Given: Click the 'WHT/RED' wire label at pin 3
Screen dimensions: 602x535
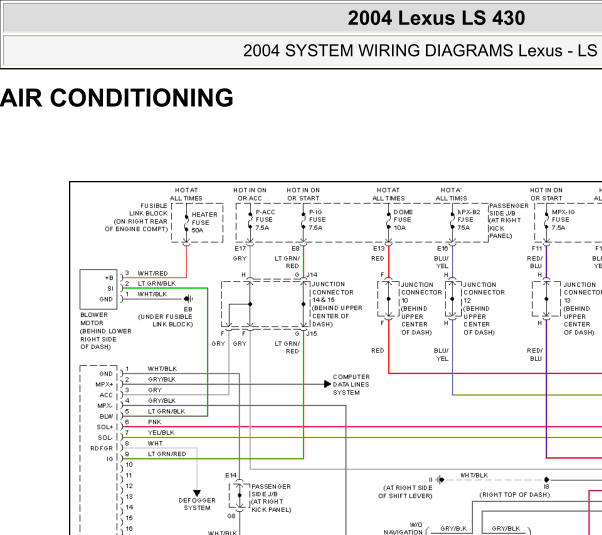Looking at the screenshot, I should [152, 273].
